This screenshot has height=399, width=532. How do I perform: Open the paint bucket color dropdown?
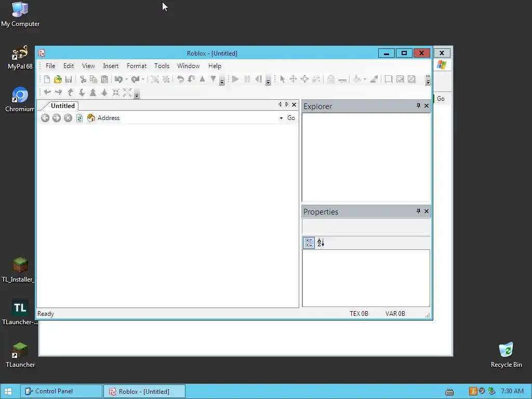[x=365, y=79]
